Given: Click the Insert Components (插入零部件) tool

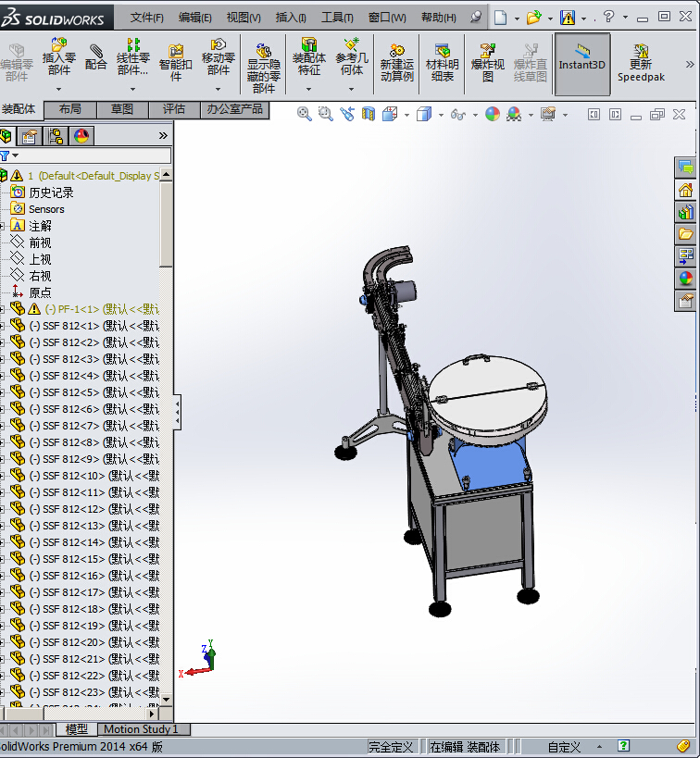Looking at the screenshot, I should (58, 57).
